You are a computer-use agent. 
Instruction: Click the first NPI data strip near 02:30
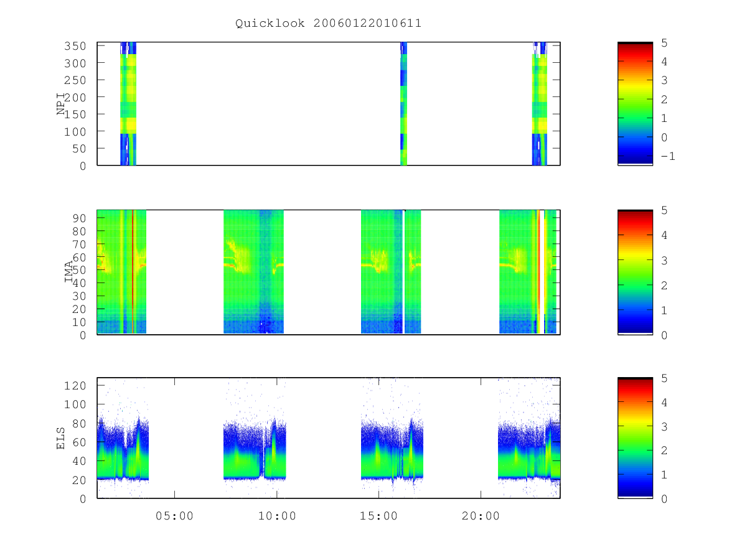128,104
